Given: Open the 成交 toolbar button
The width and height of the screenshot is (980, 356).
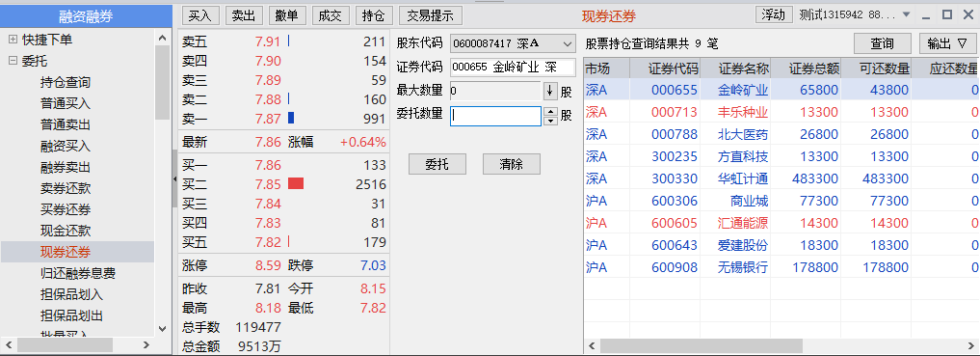Looking at the screenshot, I should (331, 15).
